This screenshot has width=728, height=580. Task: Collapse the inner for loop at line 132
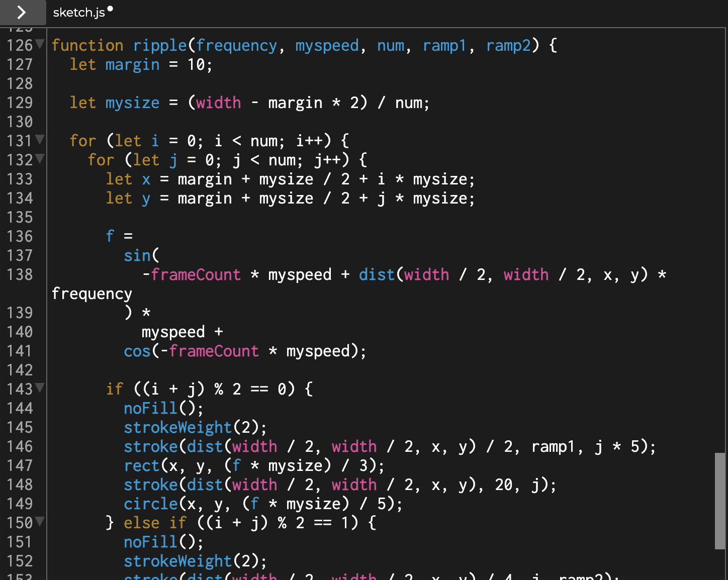(40, 160)
